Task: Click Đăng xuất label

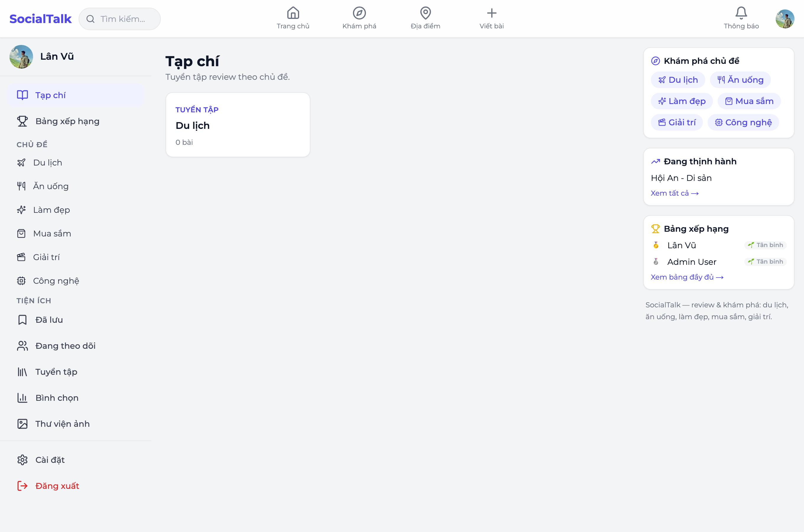Action: pyautogui.click(x=57, y=486)
